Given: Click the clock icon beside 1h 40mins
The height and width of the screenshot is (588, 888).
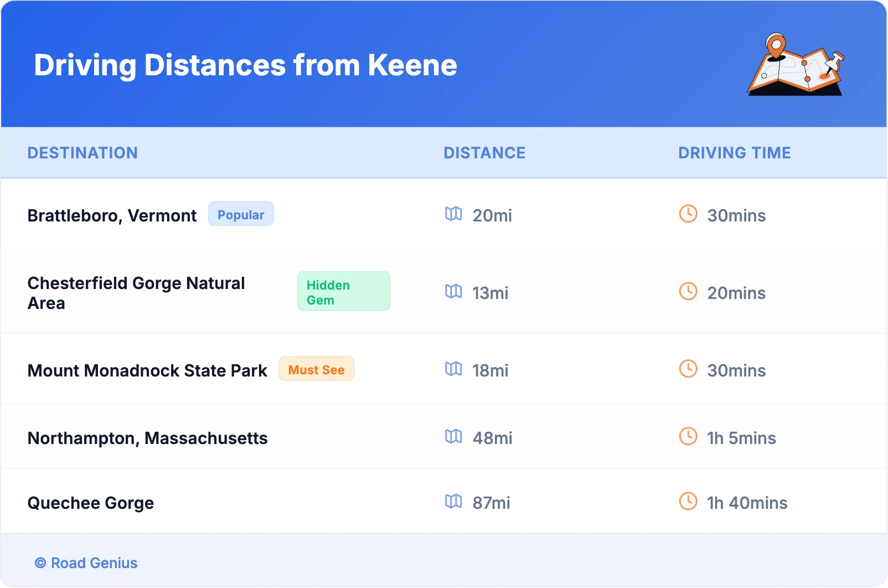Looking at the screenshot, I should [x=688, y=501].
